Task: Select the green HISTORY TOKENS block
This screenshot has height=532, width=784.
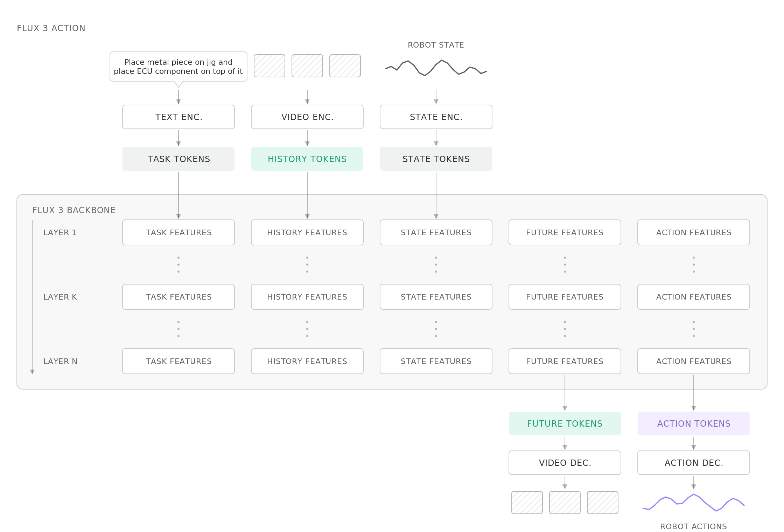Action: point(307,159)
